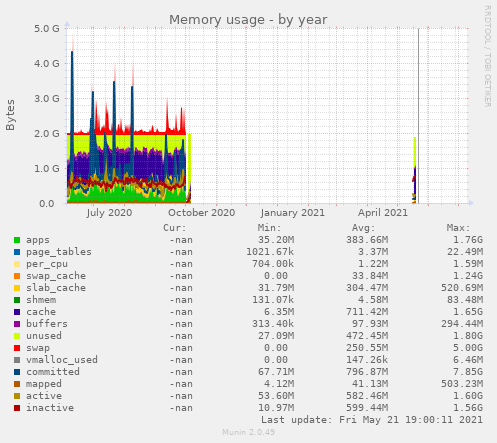Click the Avg column header
This screenshot has width=497, height=443.
tap(364, 228)
